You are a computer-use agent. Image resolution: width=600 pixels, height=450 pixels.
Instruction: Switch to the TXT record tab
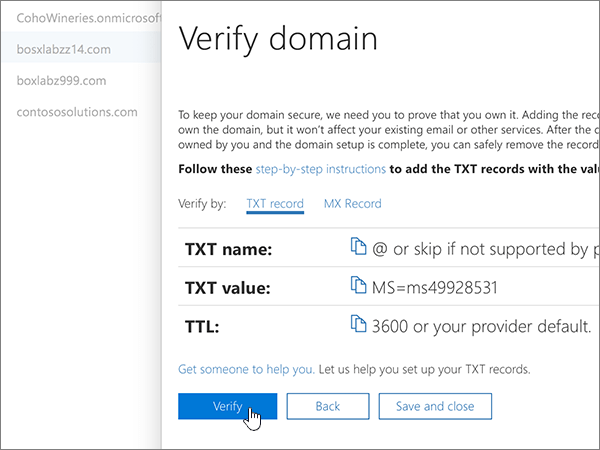pos(275,204)
